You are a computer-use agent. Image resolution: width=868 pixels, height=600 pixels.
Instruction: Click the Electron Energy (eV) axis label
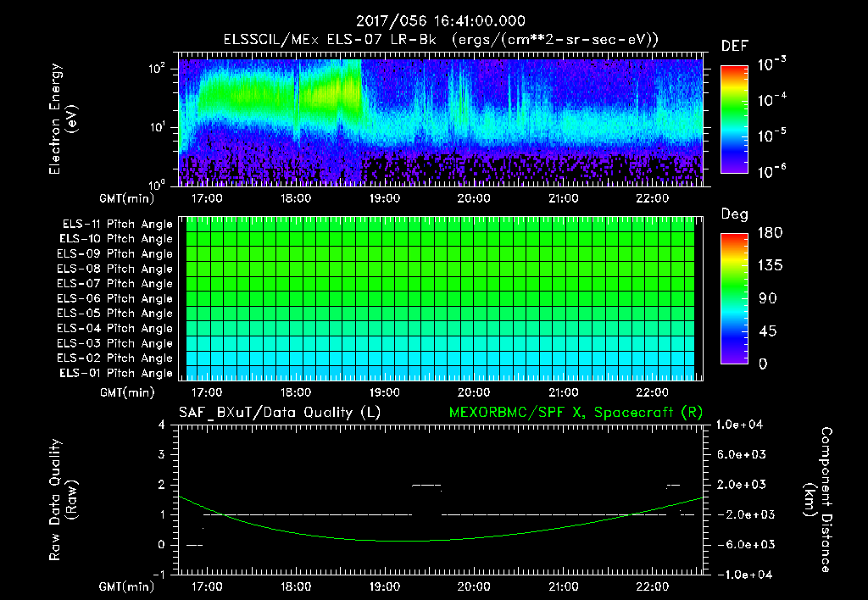pyautogui.click(x=63, y=119)
